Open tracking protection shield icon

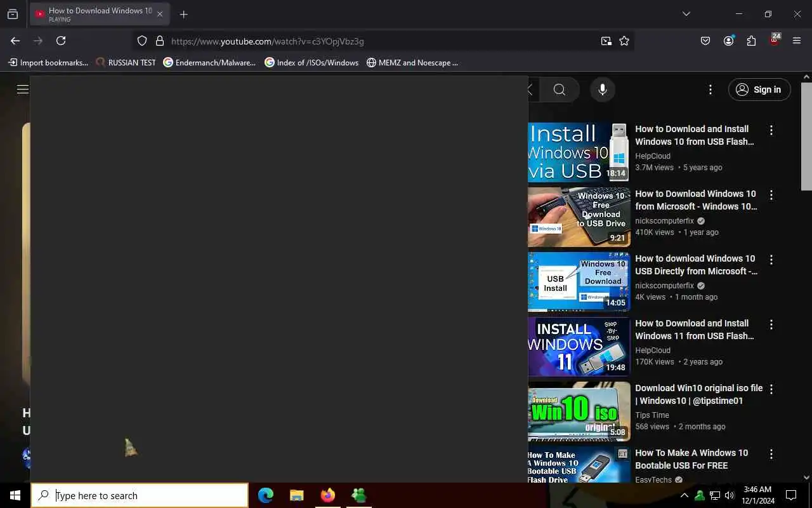(142, 41)
